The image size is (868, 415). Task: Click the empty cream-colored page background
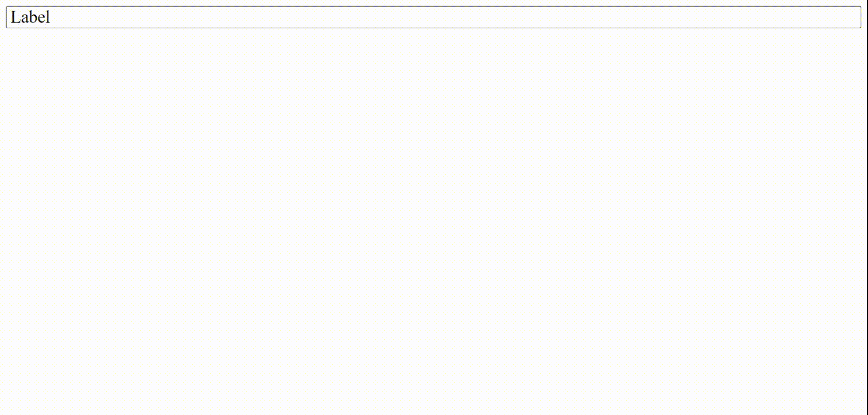click(x=433, y=222)
